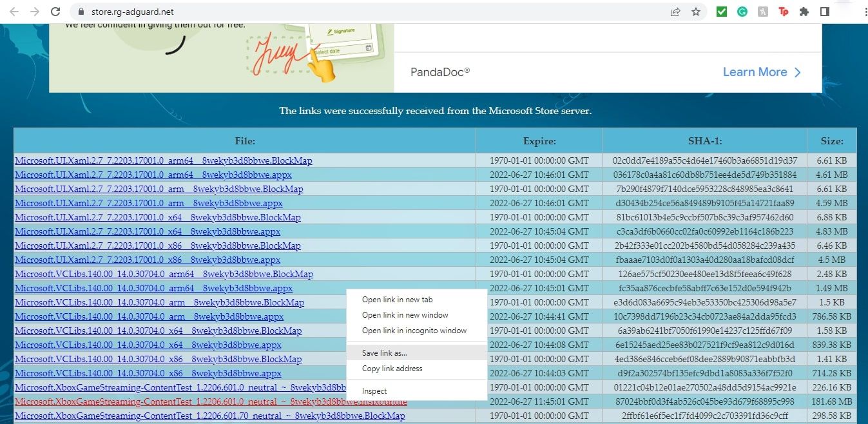Go forward to next page
This screenshot has width=868, height=424.
click(x=35, y=12)
